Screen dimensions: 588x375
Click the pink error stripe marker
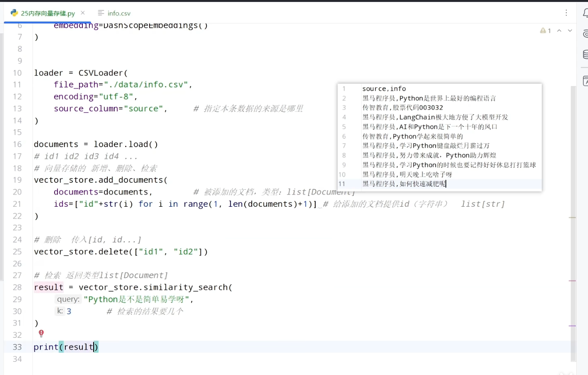572,281
